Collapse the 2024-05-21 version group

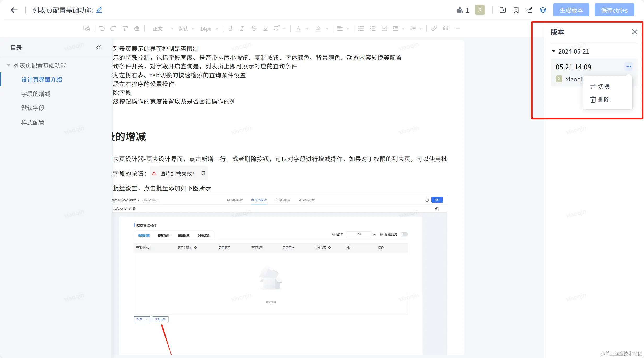tap(554, 51)
